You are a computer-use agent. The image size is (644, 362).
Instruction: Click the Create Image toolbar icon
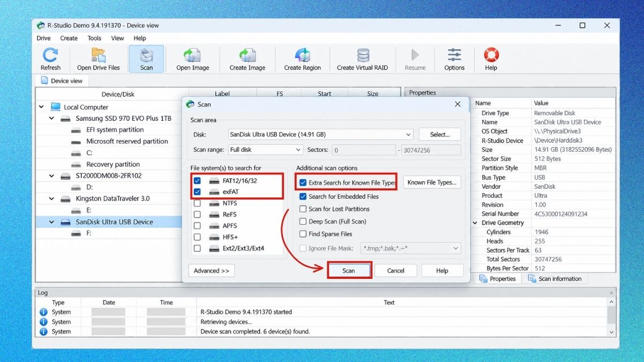coord(247,55)
